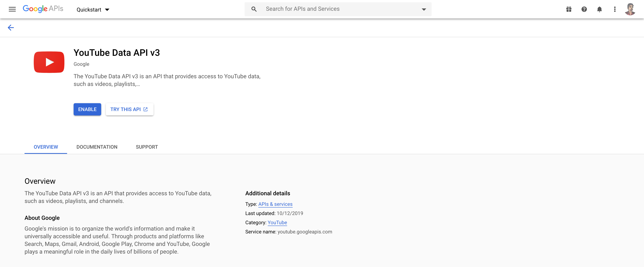Click the Google APIs logo
The width and height of the screenshot is (644, 267).
(x=43, y=9)
